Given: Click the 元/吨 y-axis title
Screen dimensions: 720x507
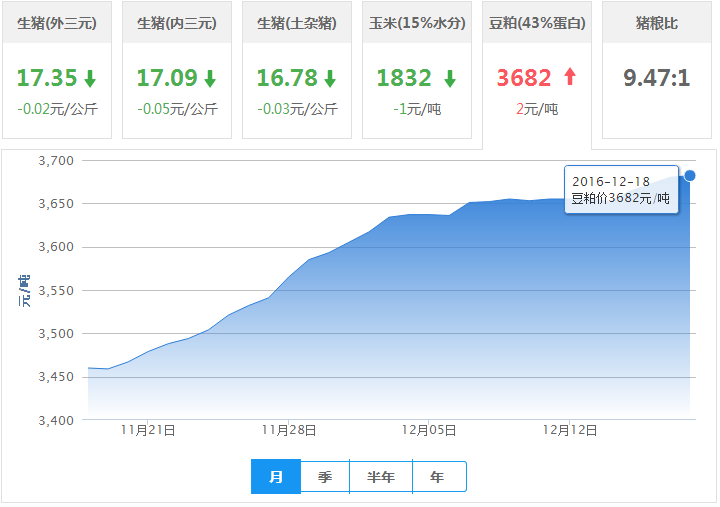Looking at the screenshot, I should tap(24, 291).
